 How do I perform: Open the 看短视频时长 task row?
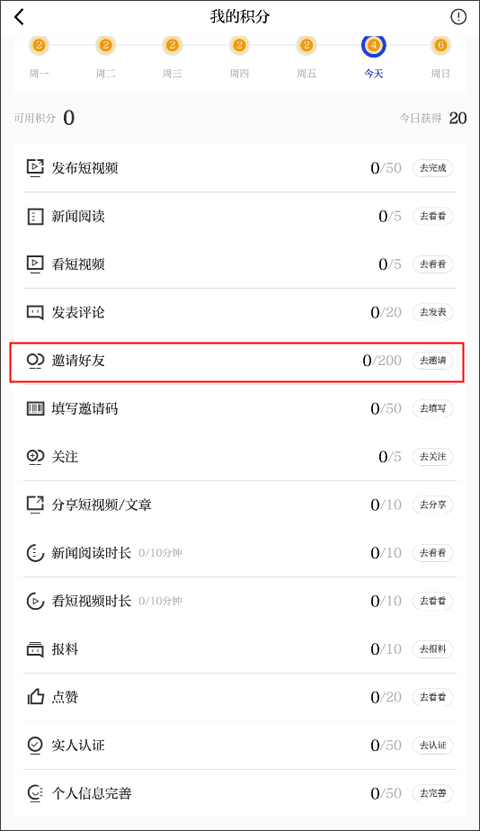coord(239,601)
